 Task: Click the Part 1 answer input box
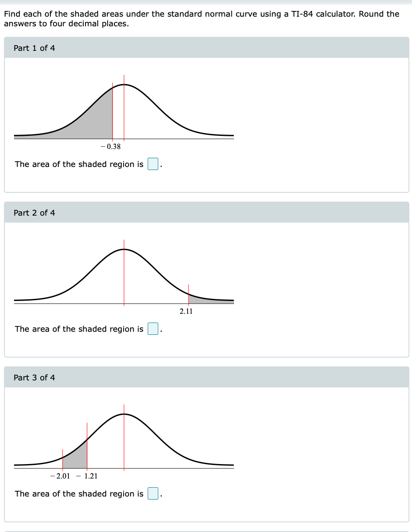click(153, 164)
